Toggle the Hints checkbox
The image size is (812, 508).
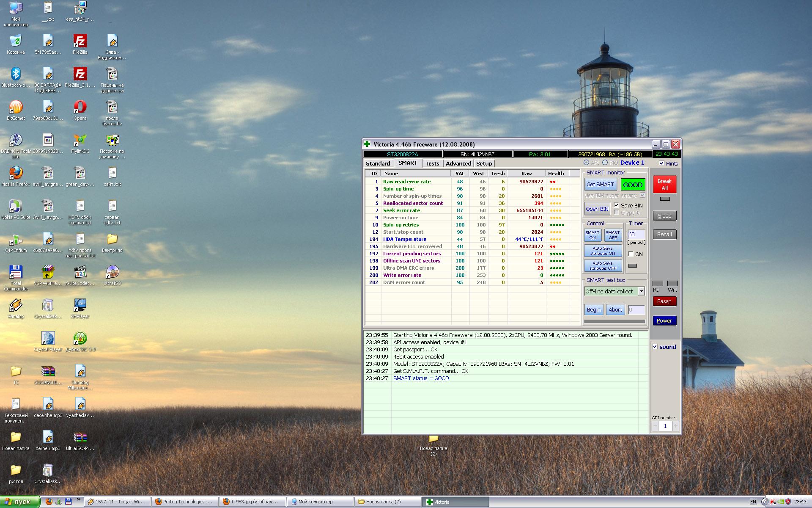pyautogui.click(x=662, y=163)
